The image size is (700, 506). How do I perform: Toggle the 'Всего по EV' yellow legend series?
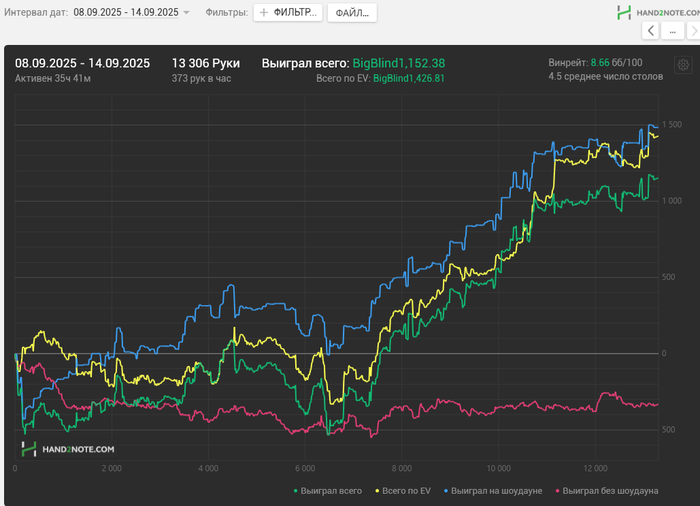[x=403, y=491]
